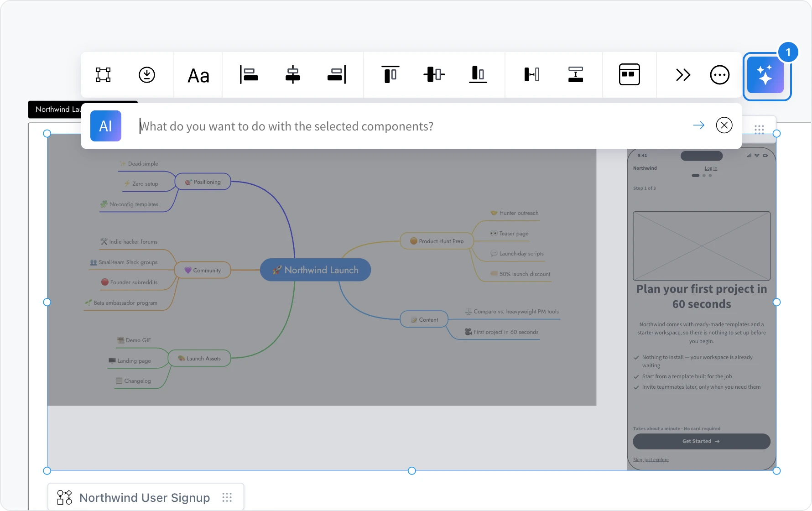Grab the dots handle beside User Signup
This screenshot has height=511, width=812.
point(227,497)
